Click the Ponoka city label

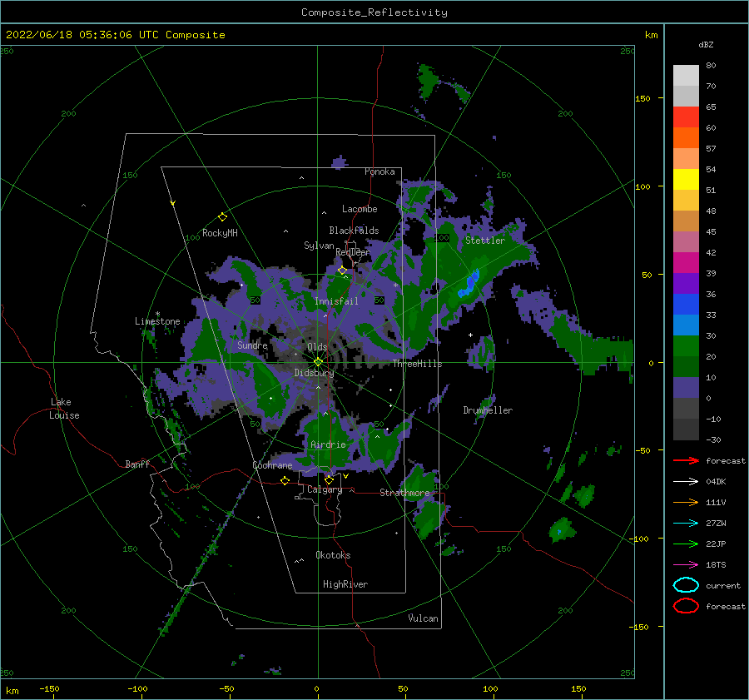coord(379,171)
